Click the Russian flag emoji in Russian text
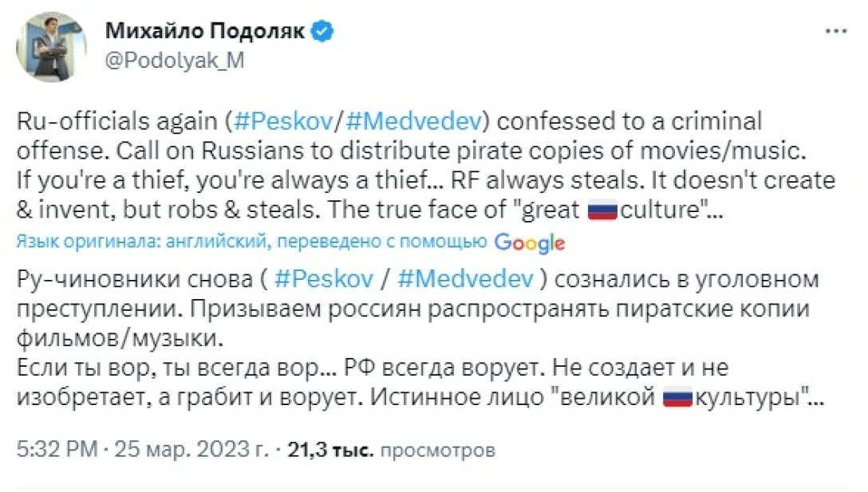 tap(679, 396)
